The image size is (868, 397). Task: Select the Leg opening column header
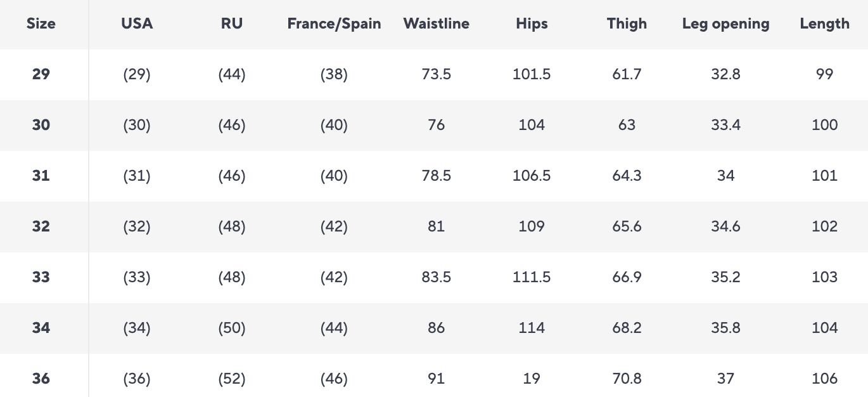(725, 24)
